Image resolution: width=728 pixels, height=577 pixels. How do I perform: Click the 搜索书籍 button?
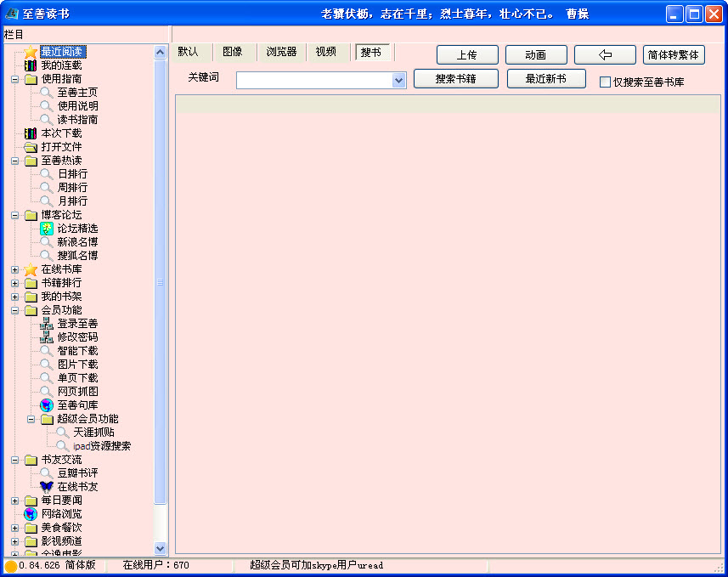pyautogui.click(x=455, y=79)
